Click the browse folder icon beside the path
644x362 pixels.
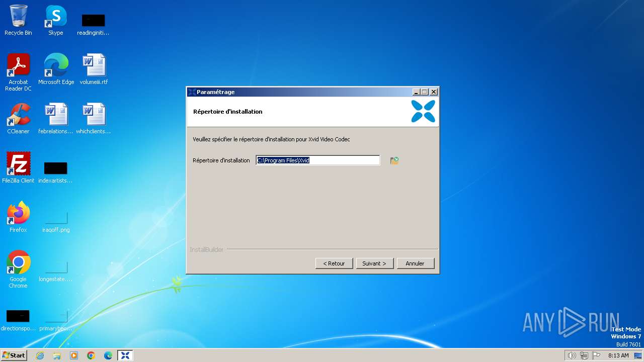[394, 160]
